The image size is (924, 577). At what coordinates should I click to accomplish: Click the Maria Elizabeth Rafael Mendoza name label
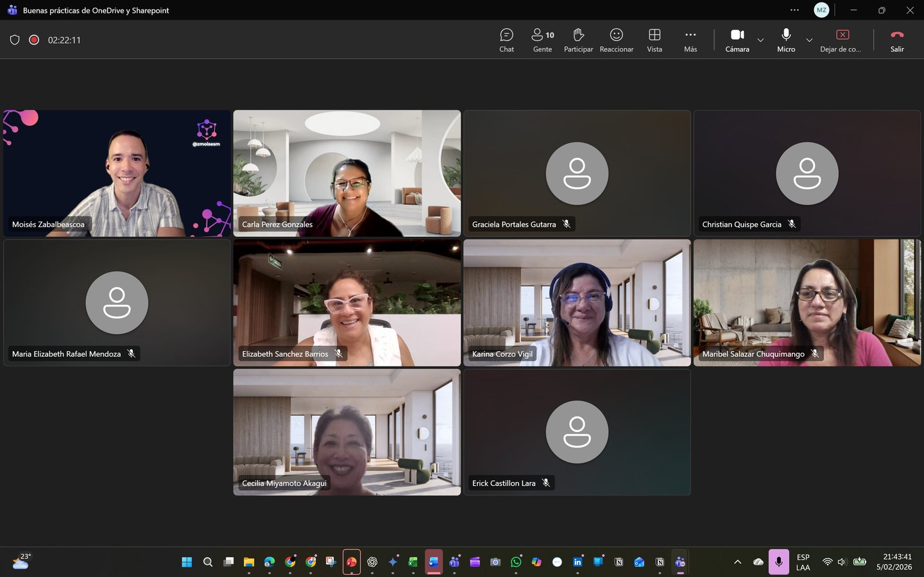click(x=66, y=354)
